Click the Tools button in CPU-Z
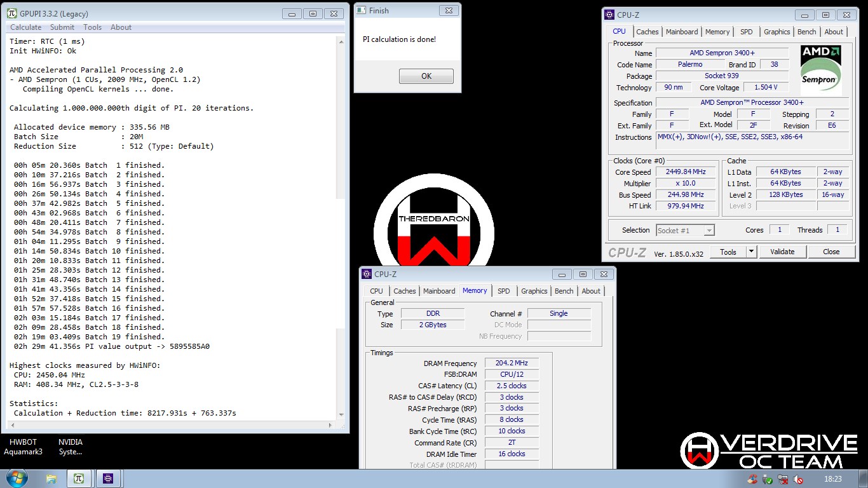868x488 pixels. [x=728, y=252]
